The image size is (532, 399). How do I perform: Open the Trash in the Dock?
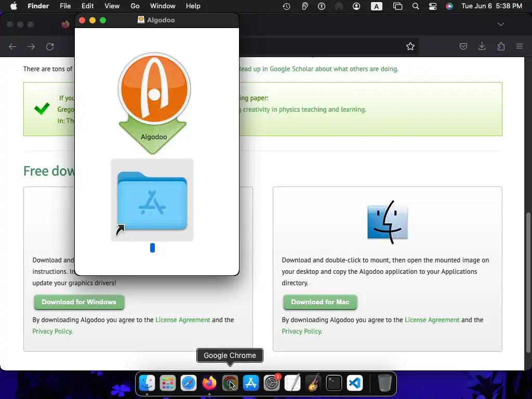[384, 383]
